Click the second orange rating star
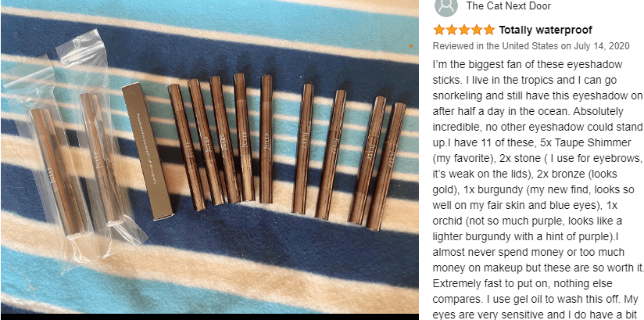644x320 pixels. pos(452,30)
